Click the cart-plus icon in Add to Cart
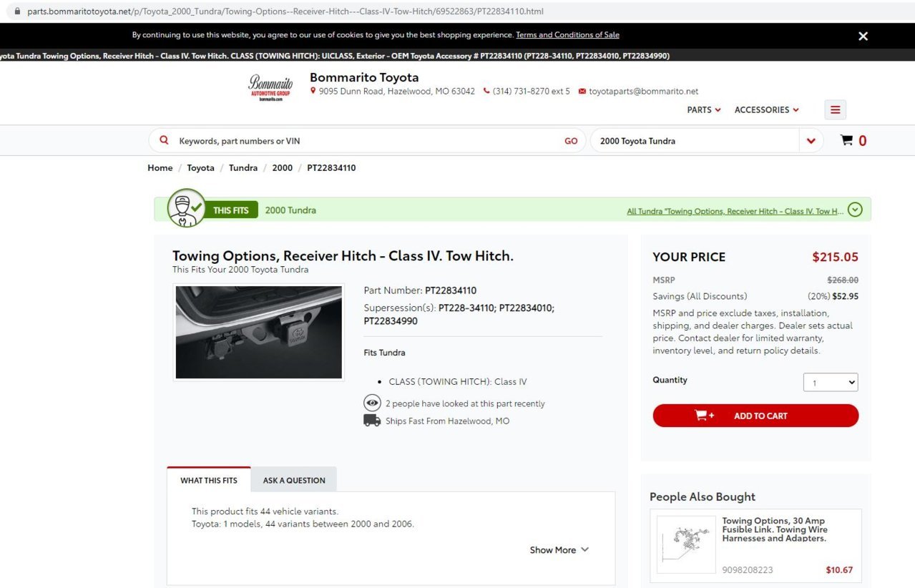The width and height of the screenshot is (915, 588). 705,416
